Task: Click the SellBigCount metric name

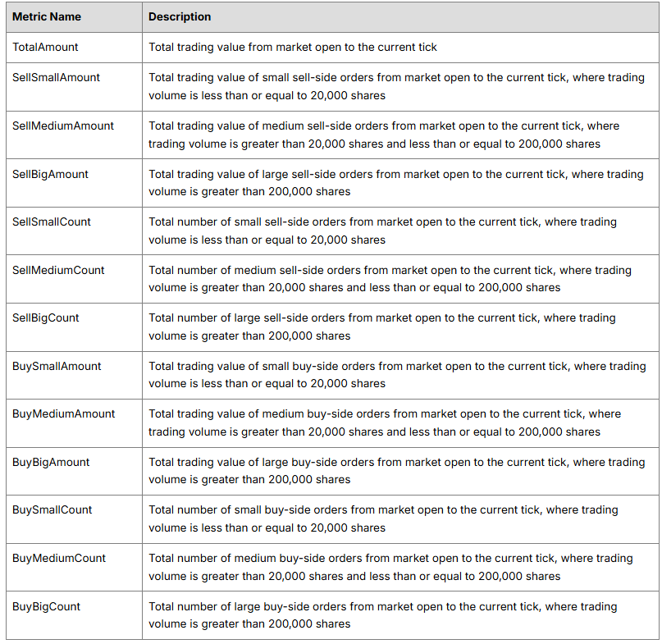Action: click(46, 317)
